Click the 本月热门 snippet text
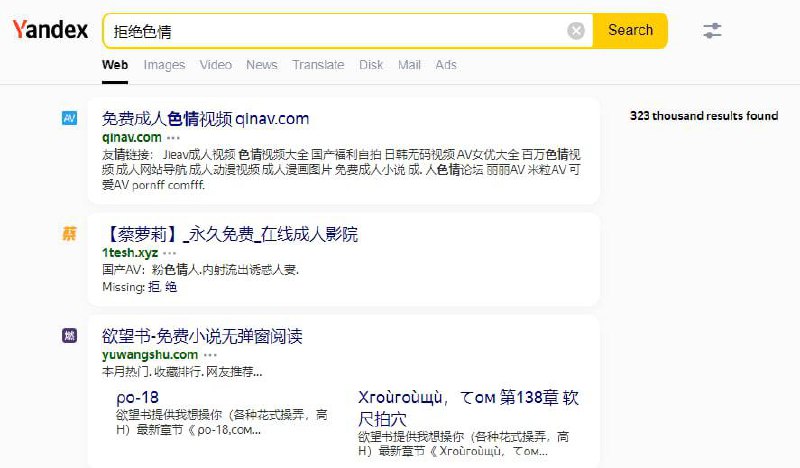Viewport: 800px width, 468px height. click(182, 372)
